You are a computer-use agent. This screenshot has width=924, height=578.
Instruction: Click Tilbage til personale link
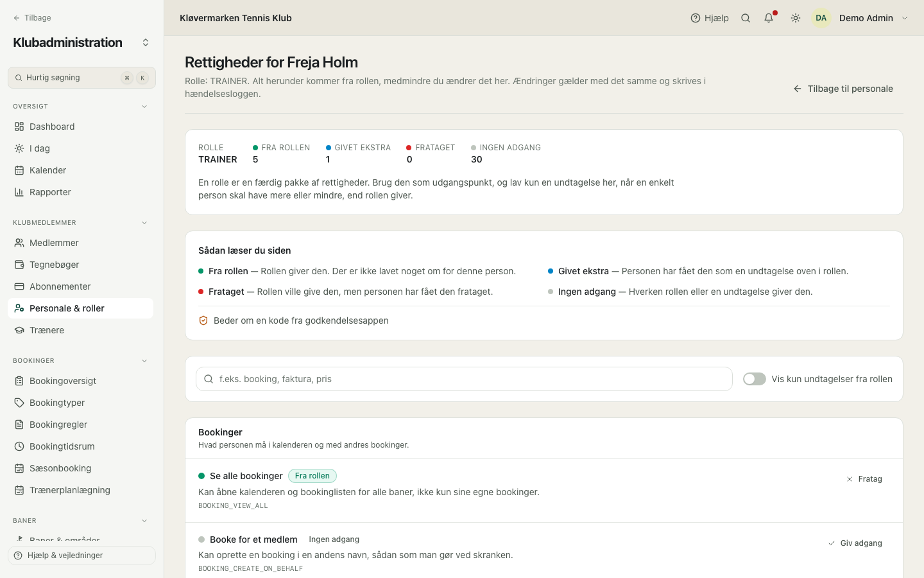(843, 89)
